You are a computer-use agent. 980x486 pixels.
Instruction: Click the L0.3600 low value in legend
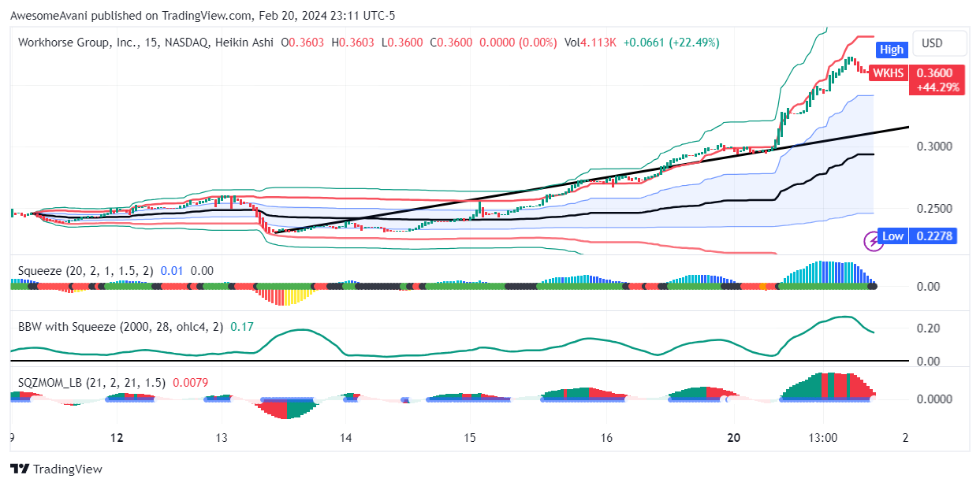[x=402, y=43]
